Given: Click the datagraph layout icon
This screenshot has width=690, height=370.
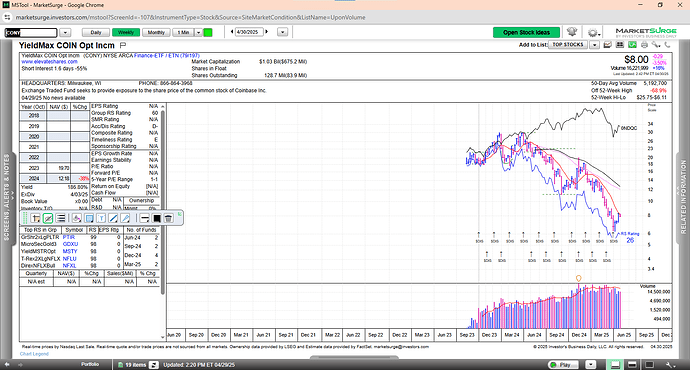Looking at the screenshot, I should tap(620, 45).
